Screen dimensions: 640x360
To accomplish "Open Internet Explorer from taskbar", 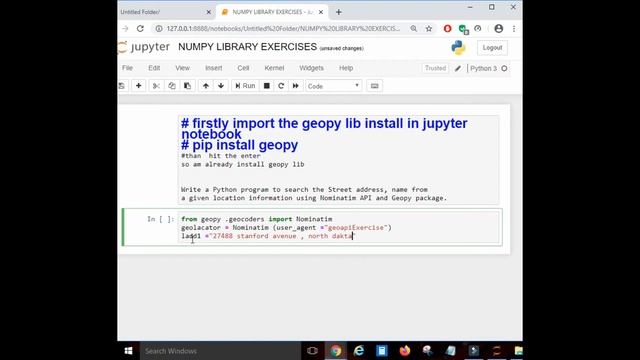I will pos(359,351).
